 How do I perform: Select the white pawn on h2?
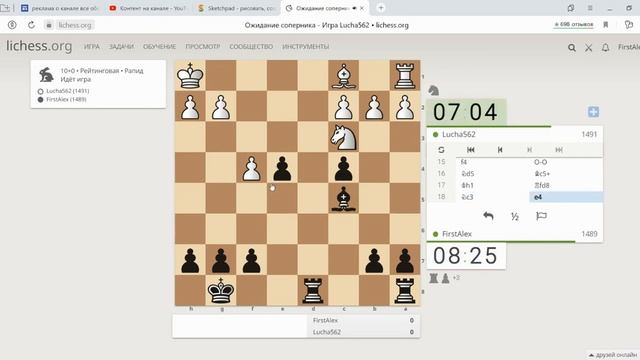click(190, 107)
